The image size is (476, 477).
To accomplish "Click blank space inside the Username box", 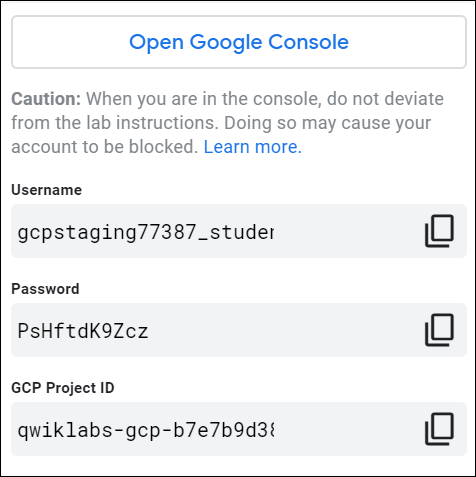I will (x=347, y=231).
